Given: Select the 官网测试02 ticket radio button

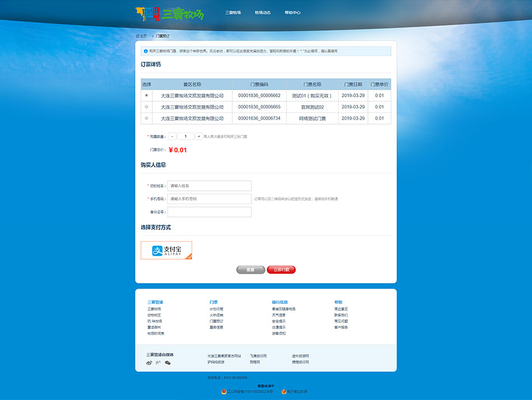Looking at the screenshot, I should pyautogui.click(x=147, y=107).
